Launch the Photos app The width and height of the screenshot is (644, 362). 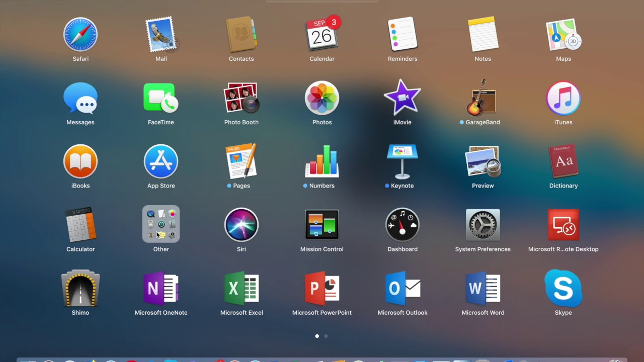click(x=322, y=98)
